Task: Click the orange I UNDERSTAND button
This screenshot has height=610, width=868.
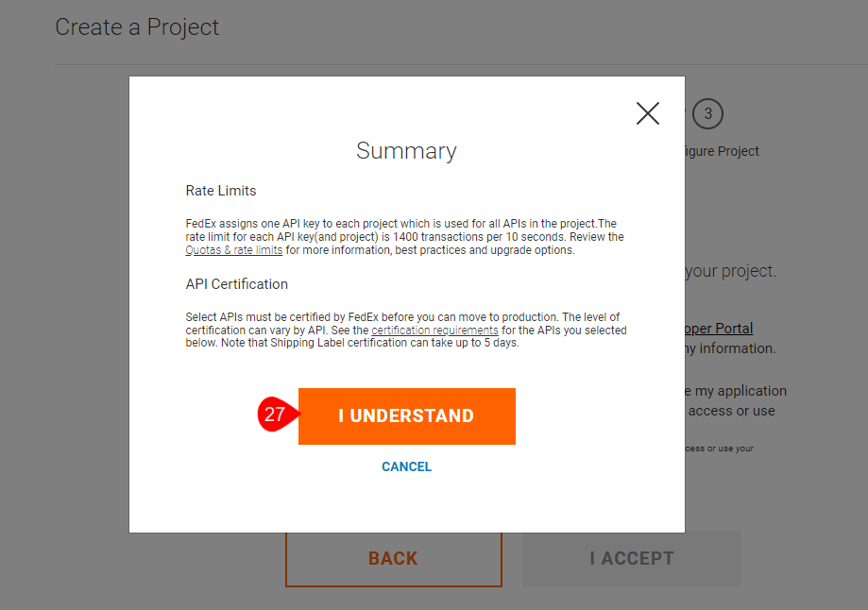Action: pyautogui.click(x=406, y=416)
